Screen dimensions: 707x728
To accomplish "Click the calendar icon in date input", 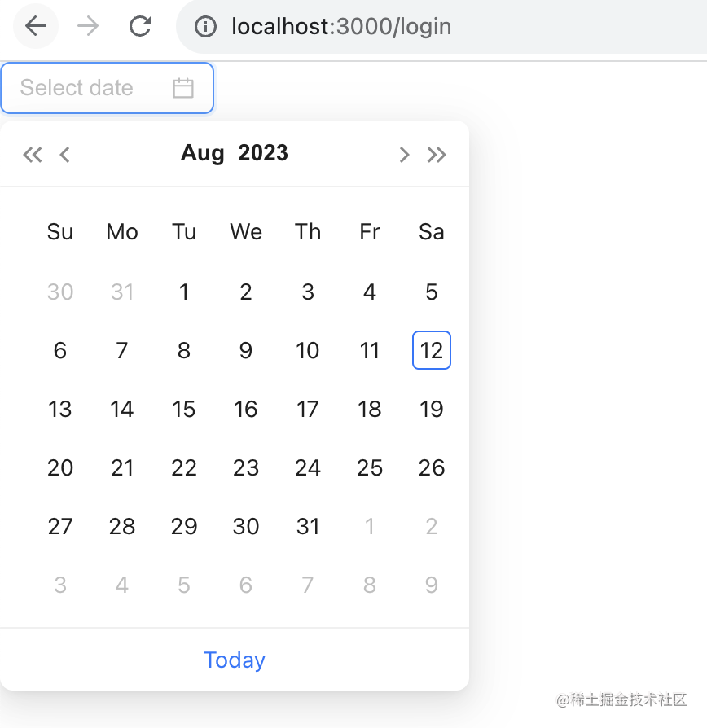I will click(183, 88).
